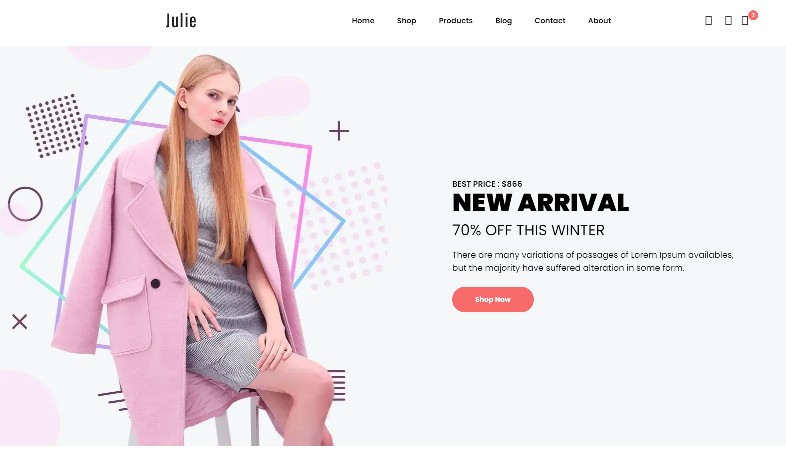Click the dark dotted square pattern
This screenshot has width=786, height=450.
[56, 125]
